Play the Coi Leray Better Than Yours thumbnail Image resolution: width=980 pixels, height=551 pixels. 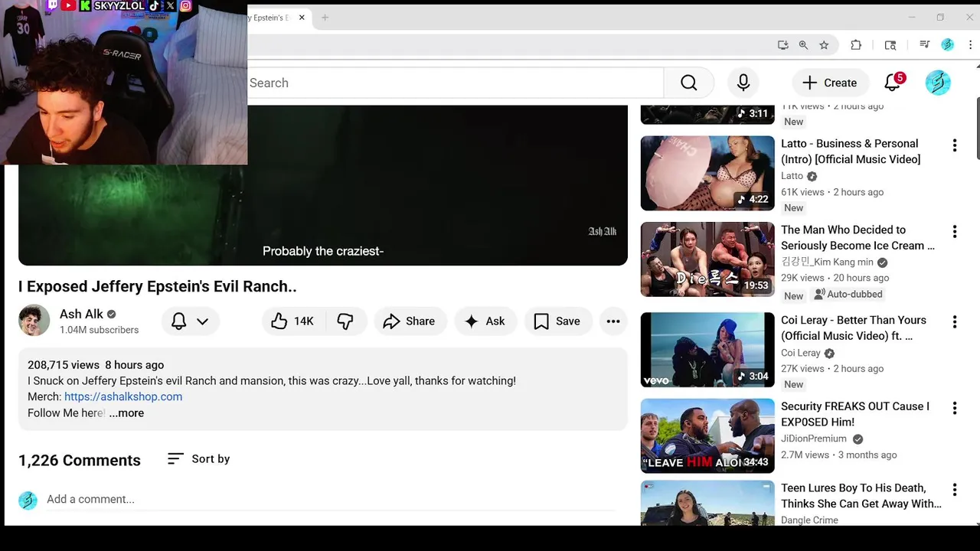click(707, 350)
